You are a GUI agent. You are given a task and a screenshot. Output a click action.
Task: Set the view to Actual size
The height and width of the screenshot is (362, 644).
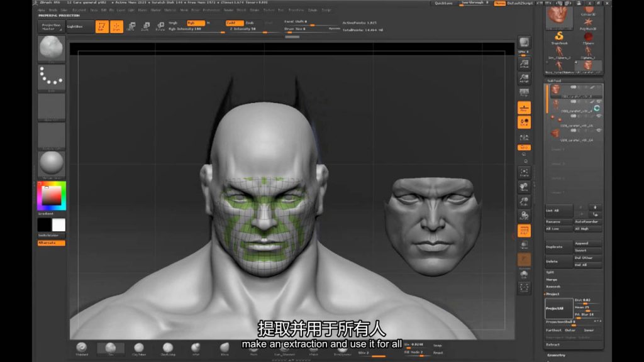tap(524, 64)
